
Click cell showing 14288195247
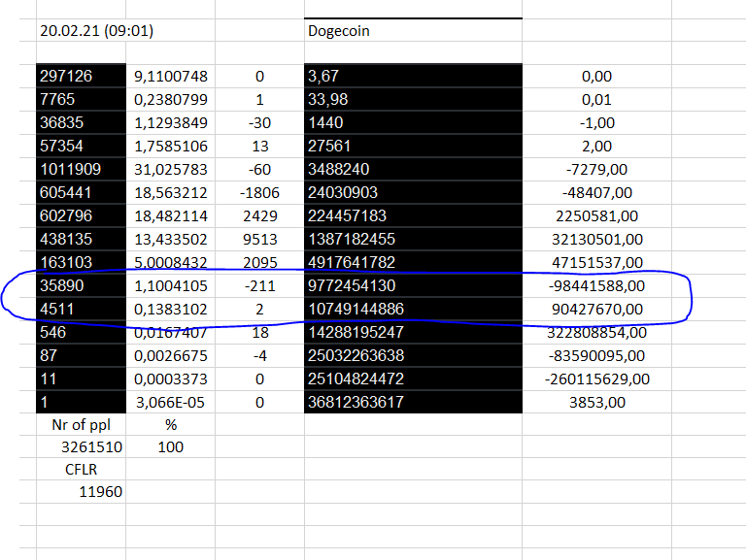413,332
